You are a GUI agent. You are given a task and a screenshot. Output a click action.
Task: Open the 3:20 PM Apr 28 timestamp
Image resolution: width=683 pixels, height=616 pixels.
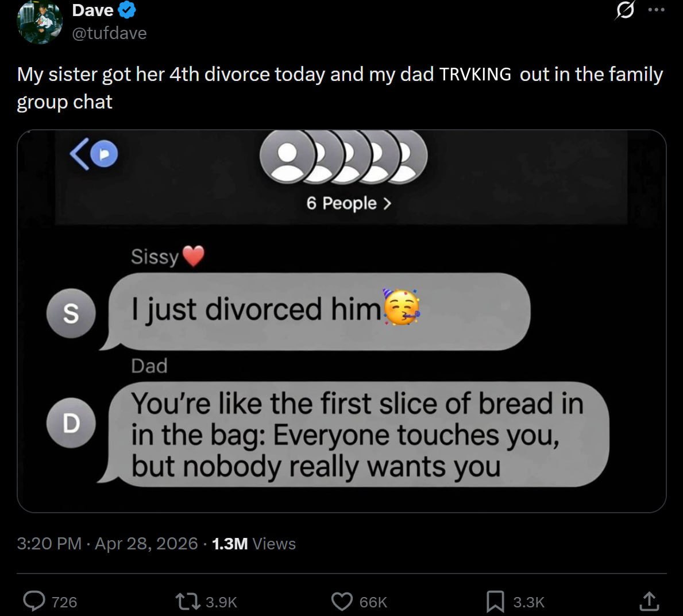(x=107, y=543)
